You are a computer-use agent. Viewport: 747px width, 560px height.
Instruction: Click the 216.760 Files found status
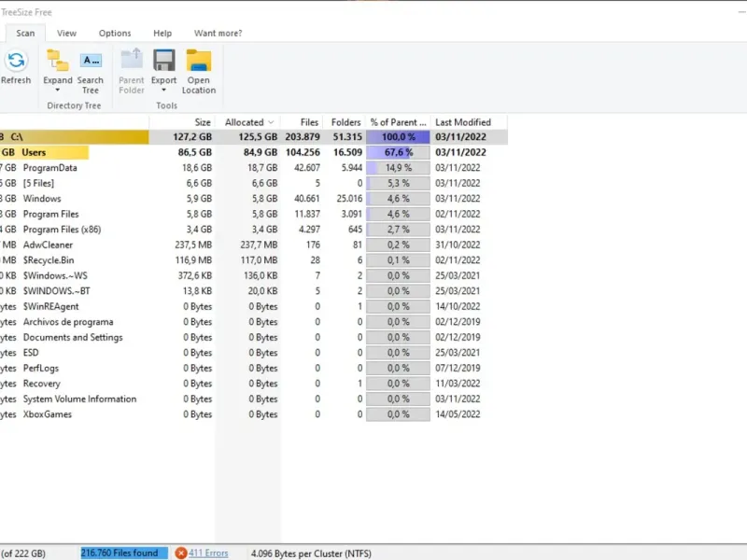[x=124, y=553]
